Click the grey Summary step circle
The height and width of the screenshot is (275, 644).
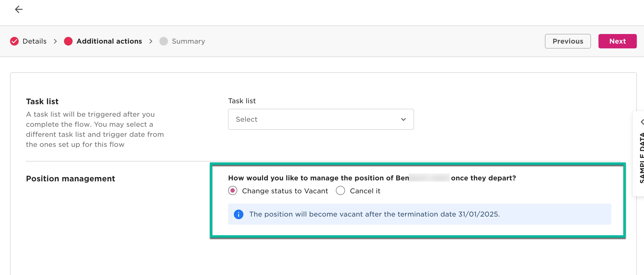coord(163,41)
